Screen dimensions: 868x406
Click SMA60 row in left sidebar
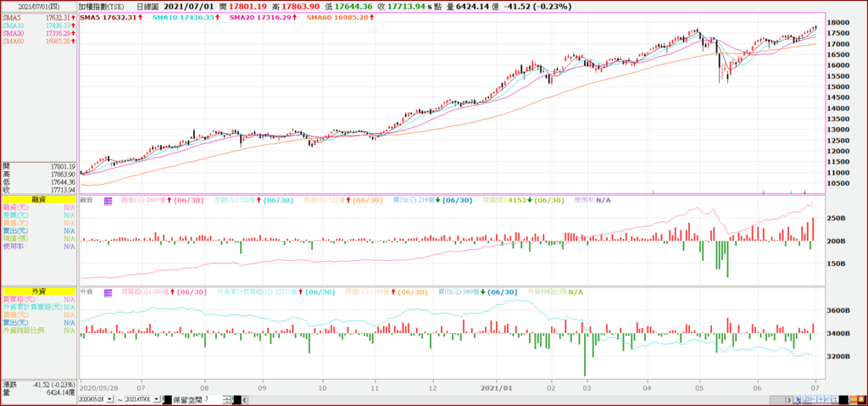point(39,41)
